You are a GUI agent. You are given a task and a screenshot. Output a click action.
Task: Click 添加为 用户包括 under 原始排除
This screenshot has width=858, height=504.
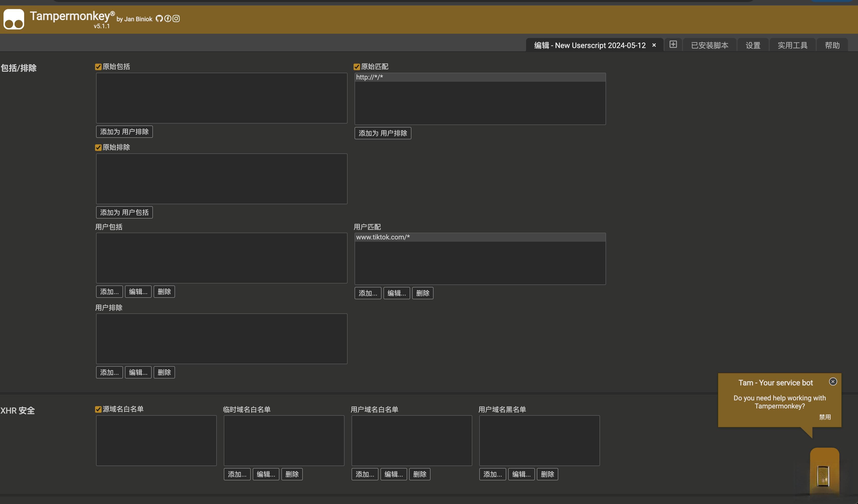pyautogui.click(x=124, y=212)
